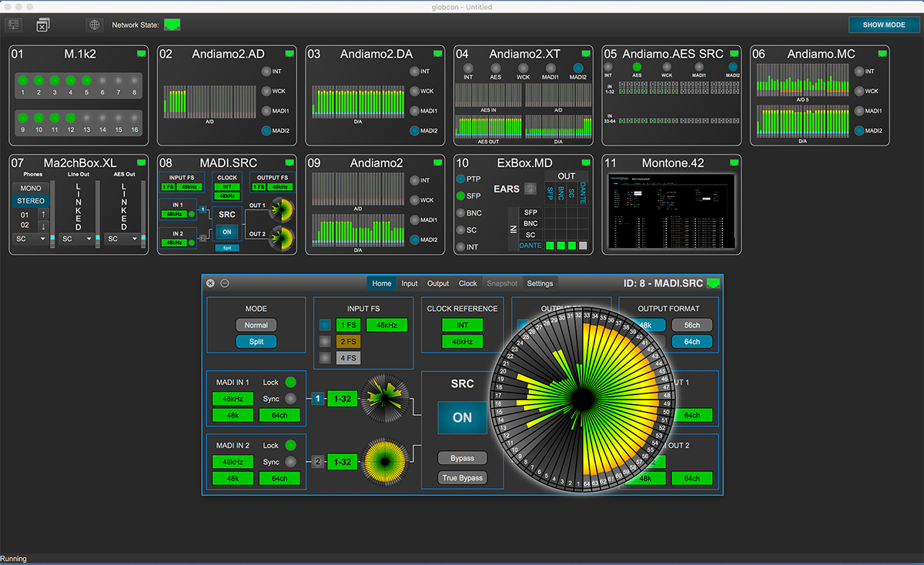
Task: Click the green Network State connector icon
Action: click(172, 25)
